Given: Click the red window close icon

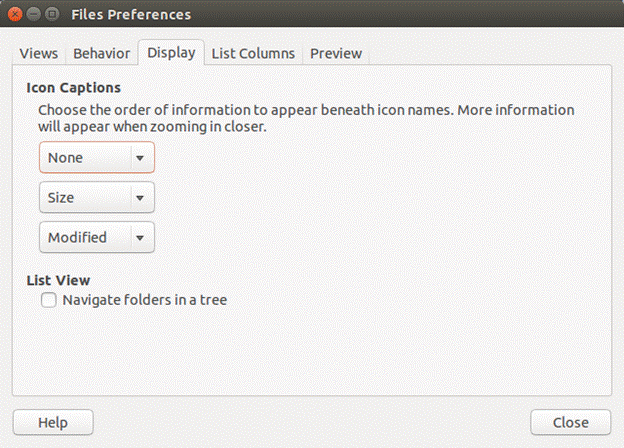Looking at the screenshot, I should (x=16, y=15).
